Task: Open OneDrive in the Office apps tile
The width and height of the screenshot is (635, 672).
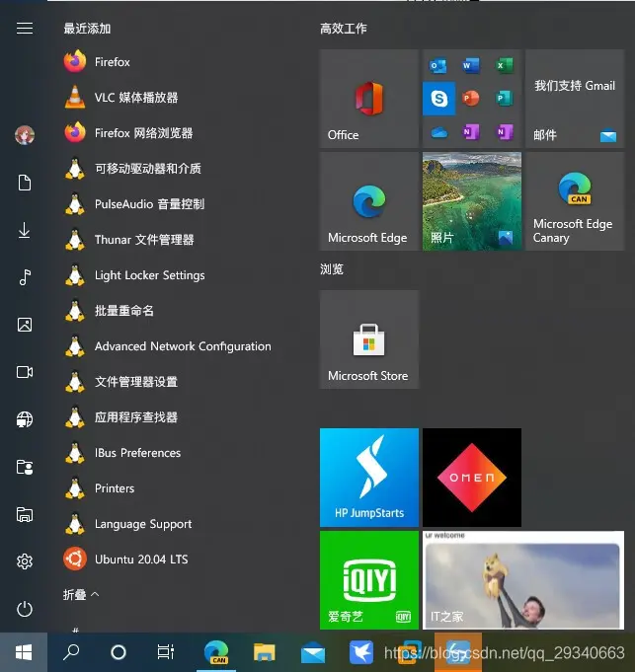Action: point(438,132)
